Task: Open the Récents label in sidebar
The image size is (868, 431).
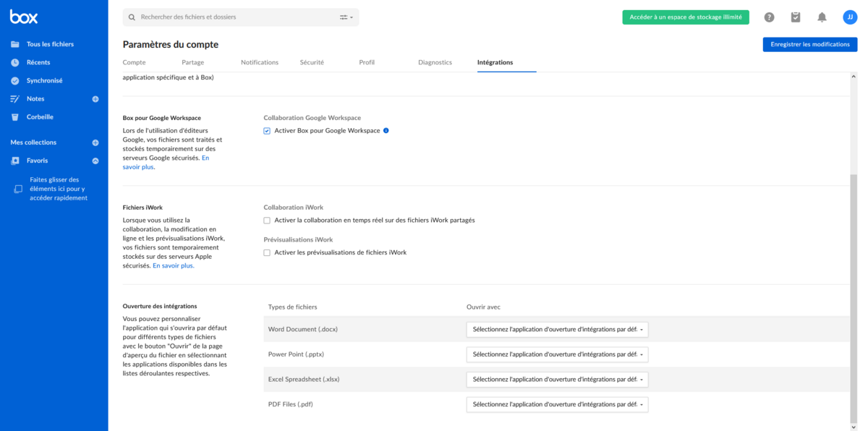Action: point(38,62)
